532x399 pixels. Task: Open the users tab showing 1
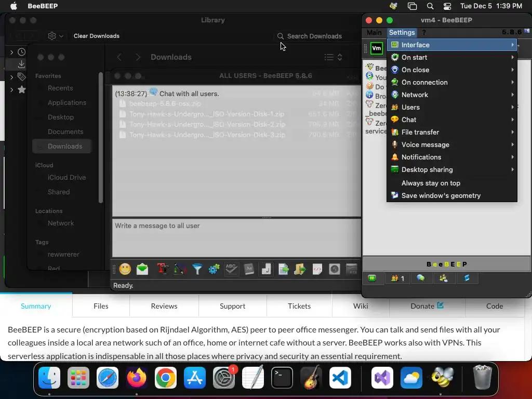397,278
